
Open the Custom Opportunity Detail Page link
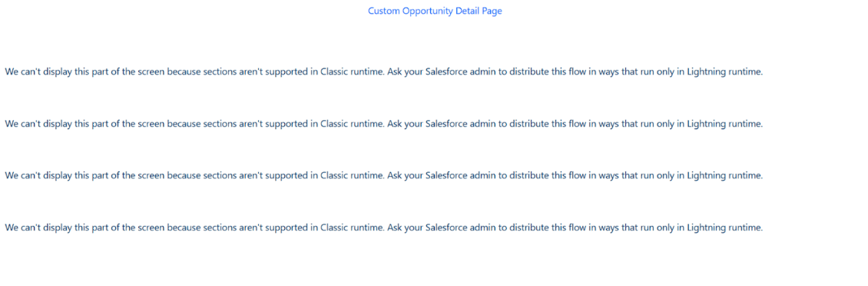coord(435,11)
